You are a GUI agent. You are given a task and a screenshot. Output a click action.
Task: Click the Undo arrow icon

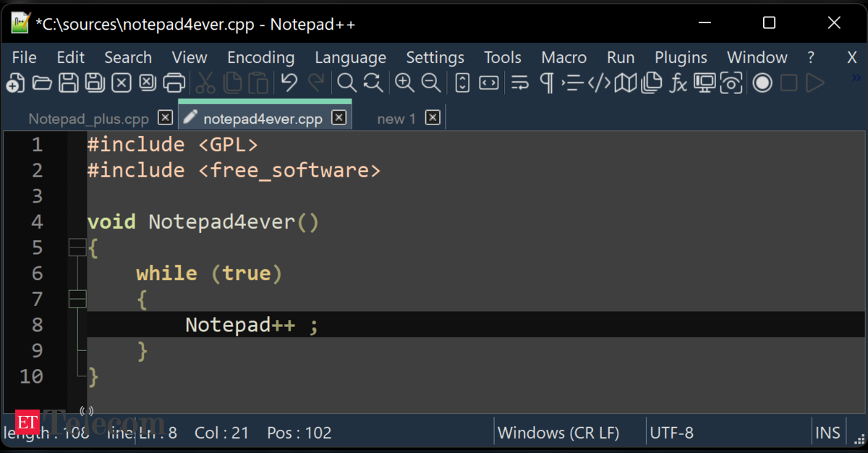(289, 83)
